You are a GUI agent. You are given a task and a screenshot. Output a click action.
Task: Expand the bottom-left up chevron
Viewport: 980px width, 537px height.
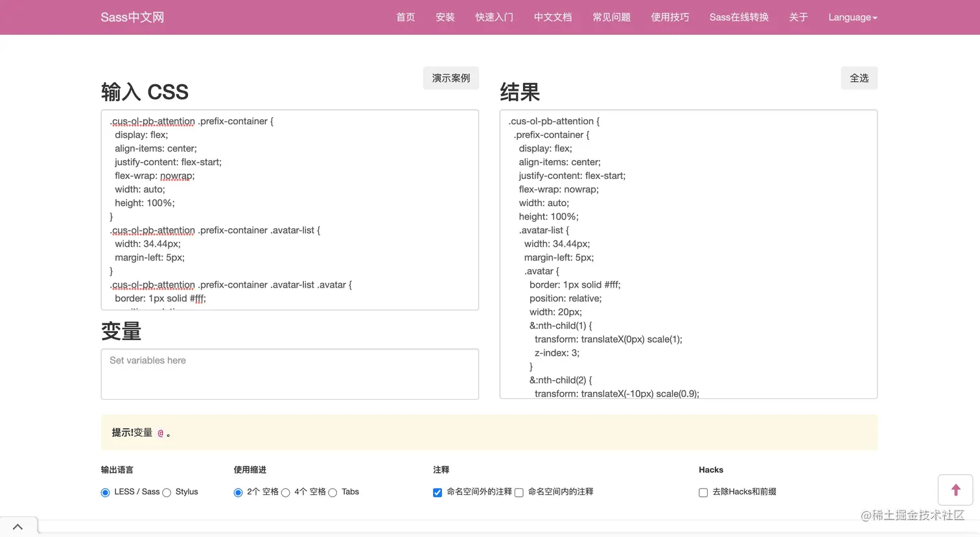coord(18,527)
